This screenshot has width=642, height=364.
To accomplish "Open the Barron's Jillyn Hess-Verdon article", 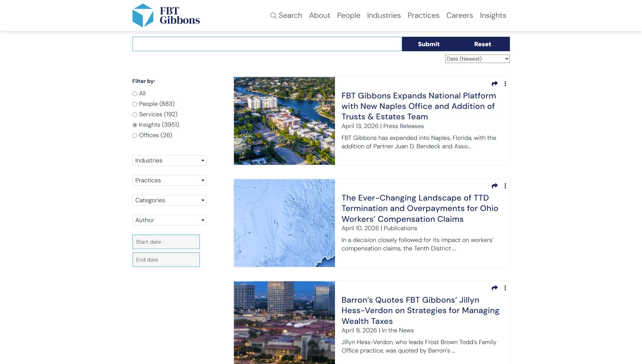I will (420, 310).
